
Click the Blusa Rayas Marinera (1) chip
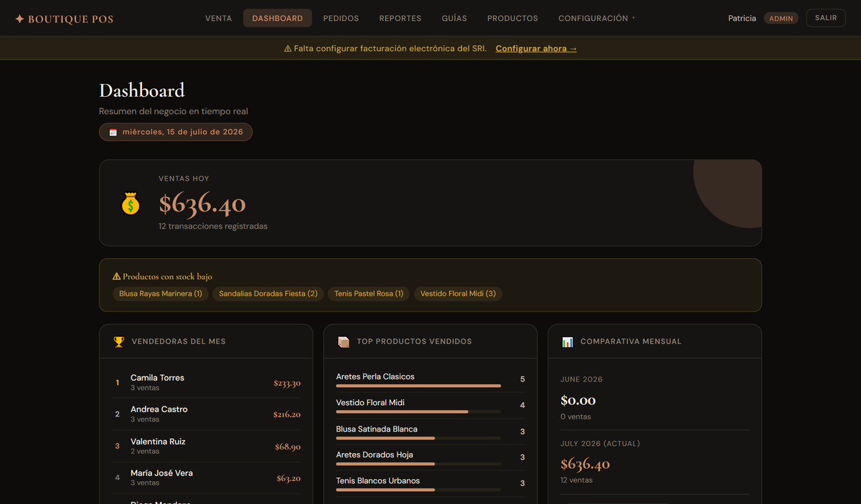pos(161,294)
